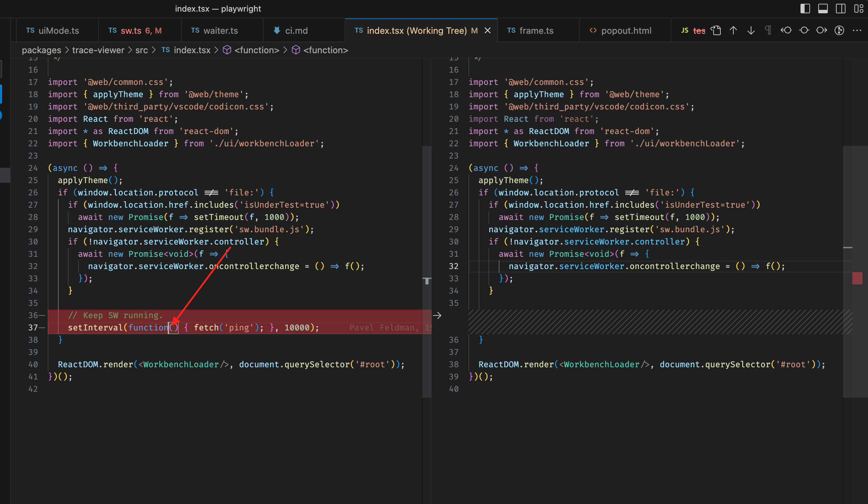This screenshot has height=504, width=868.
Task: Click the last <function> breadcrumb
Action: coord(326,50)
